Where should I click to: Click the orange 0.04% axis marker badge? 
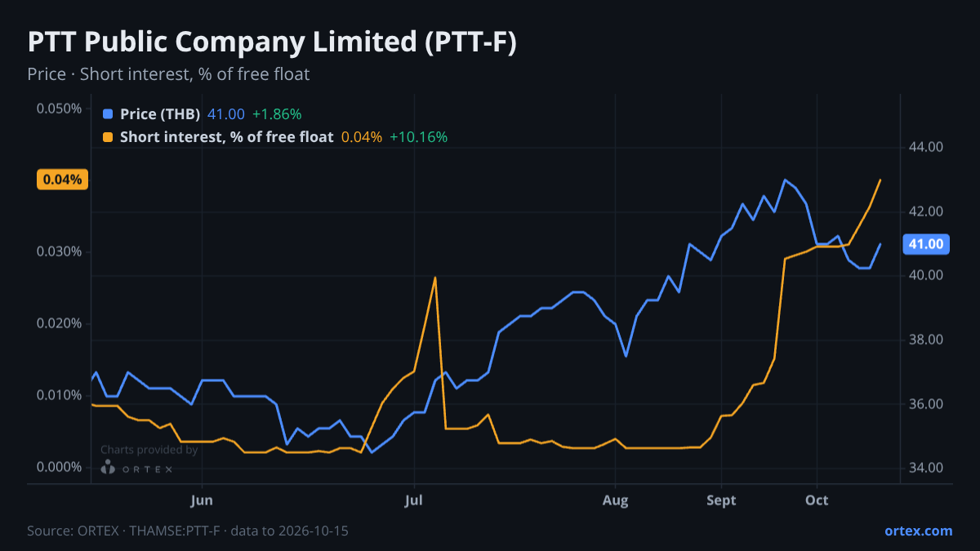pyautogui.click(x=62, y=180)
